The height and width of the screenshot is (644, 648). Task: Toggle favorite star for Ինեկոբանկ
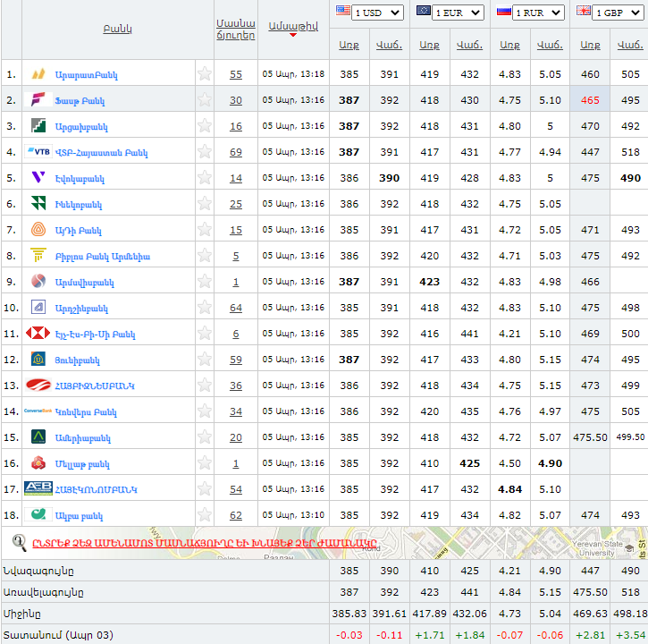[205, 204]
